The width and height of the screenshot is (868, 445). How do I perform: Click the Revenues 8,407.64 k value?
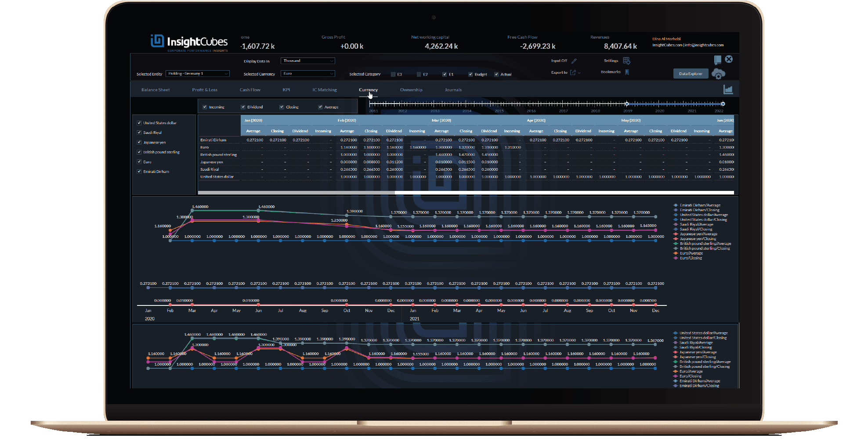pos(620,47)
